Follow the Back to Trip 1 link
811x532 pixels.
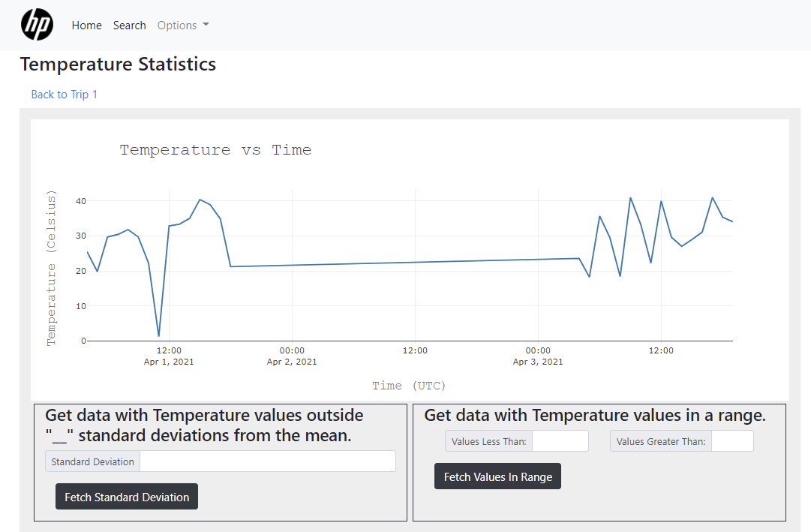click(x=65, y=95)
